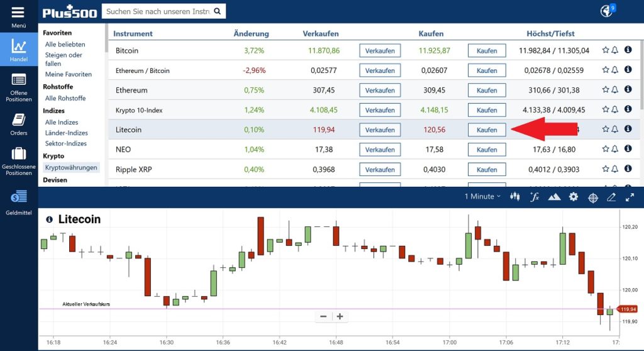Select Steigen oder fallen category
Viewport: 644px width, 351px height.
[64, 59]
